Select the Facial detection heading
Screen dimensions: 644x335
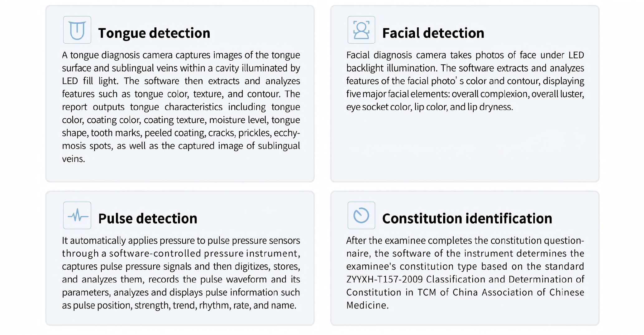click(433, 33)
